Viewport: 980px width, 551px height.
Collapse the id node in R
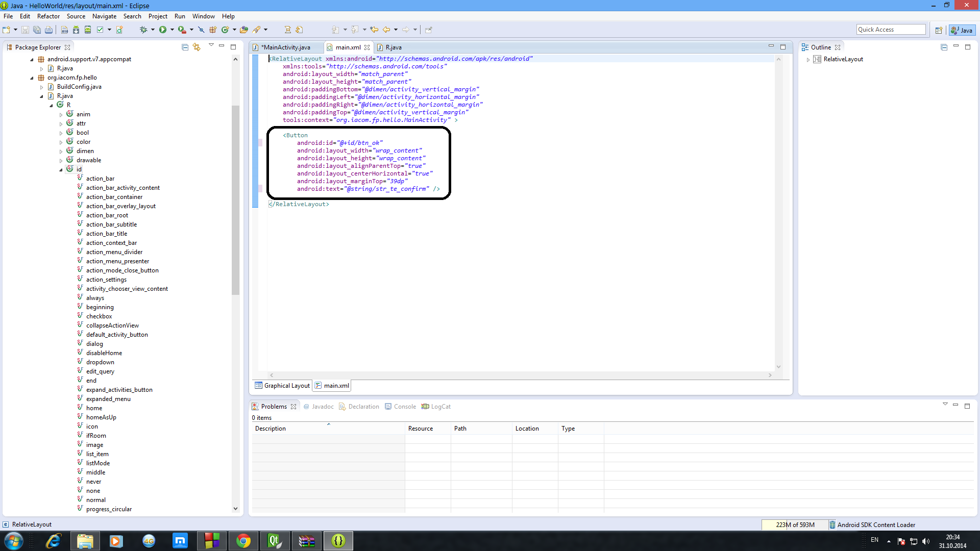(x=61, y=170)
